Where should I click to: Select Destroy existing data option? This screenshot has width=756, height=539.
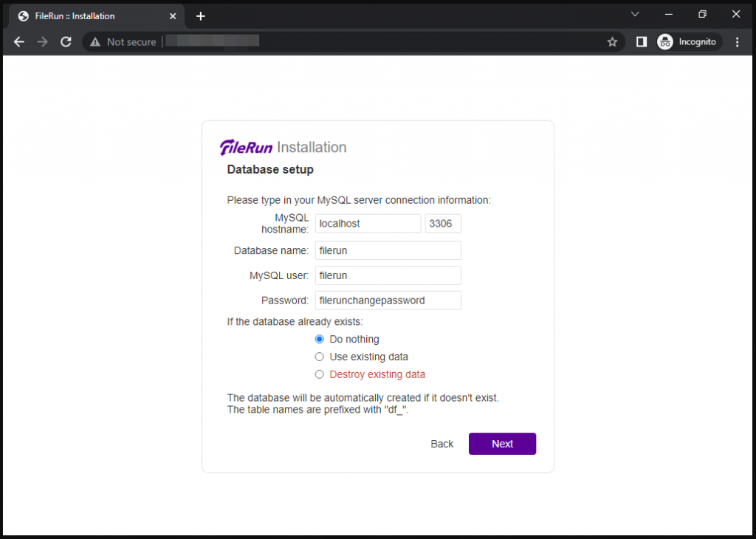(319, 374)
